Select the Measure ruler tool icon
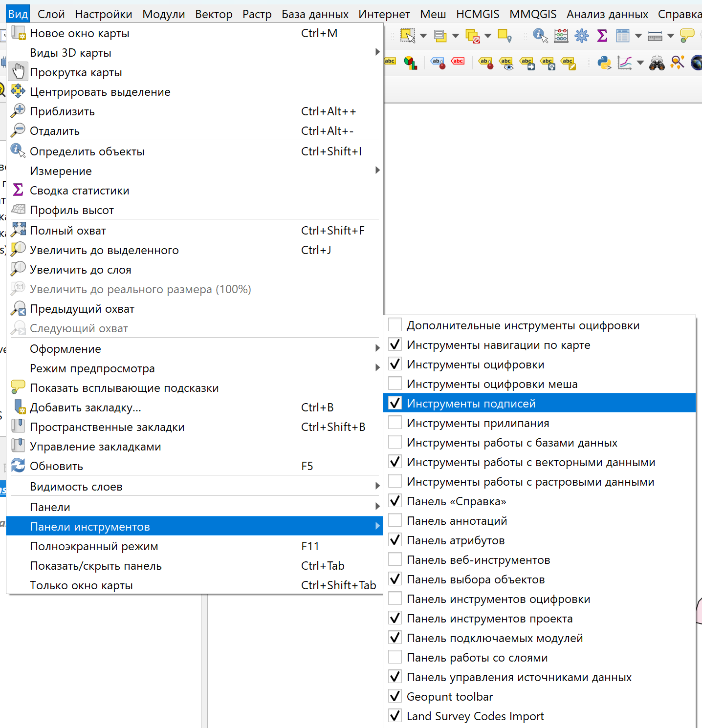 [x=655, y=36]
